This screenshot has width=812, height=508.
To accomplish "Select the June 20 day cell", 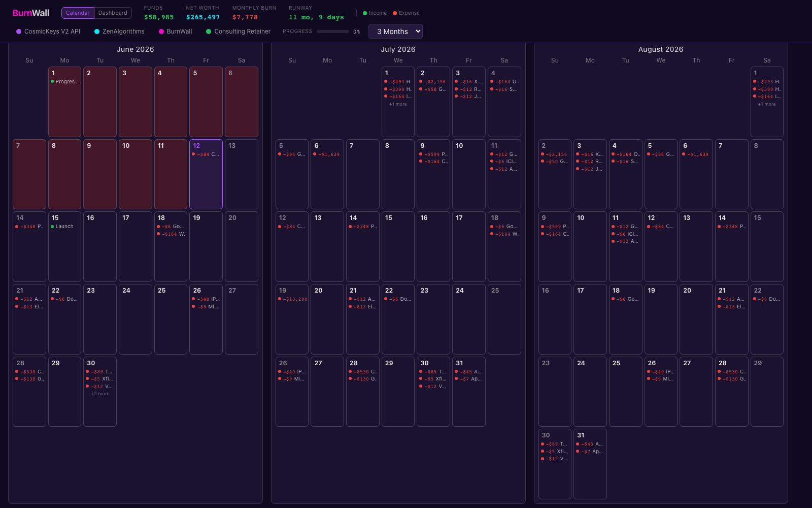I will [x=242, y=247].
